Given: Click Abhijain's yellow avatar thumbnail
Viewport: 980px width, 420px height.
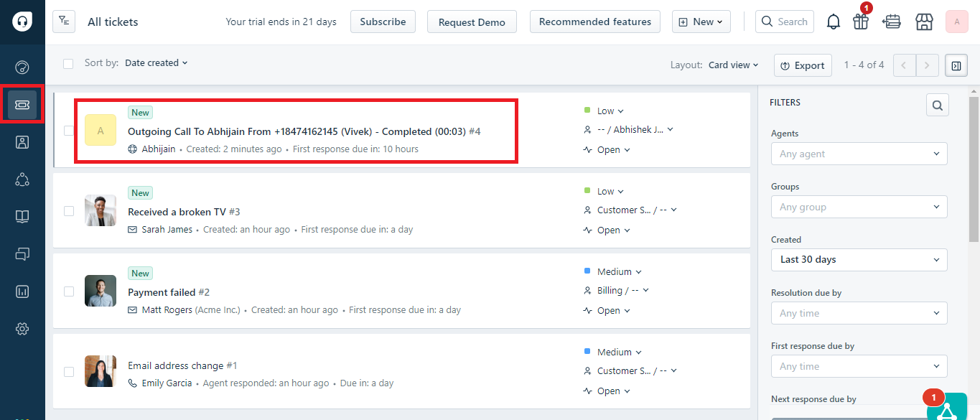Looking at the screenshot, I should click(x=101, y=130).
